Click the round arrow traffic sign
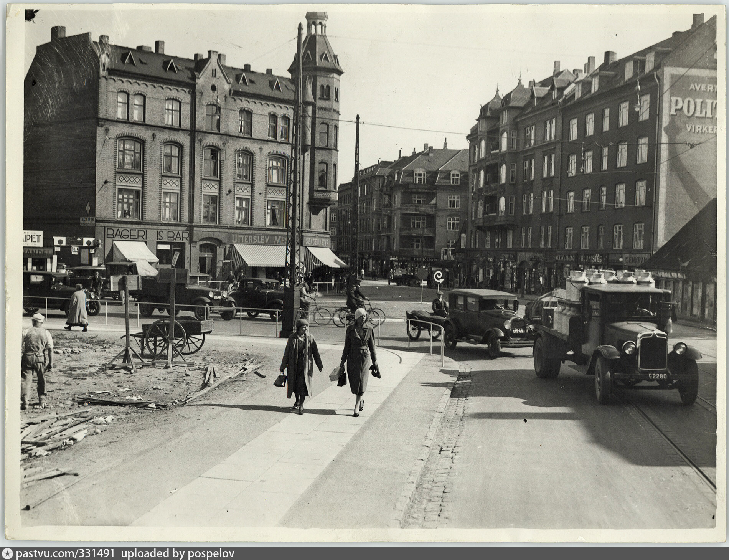729x560 pixels. point(438,277)
